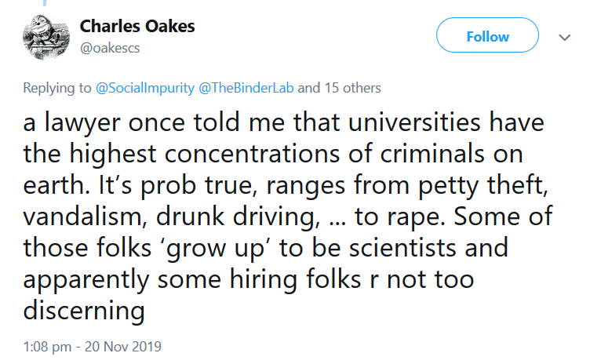590x364 pixels.
Task: Click the 1:08 pm tweet timestamp
Action: click(47, 345)
